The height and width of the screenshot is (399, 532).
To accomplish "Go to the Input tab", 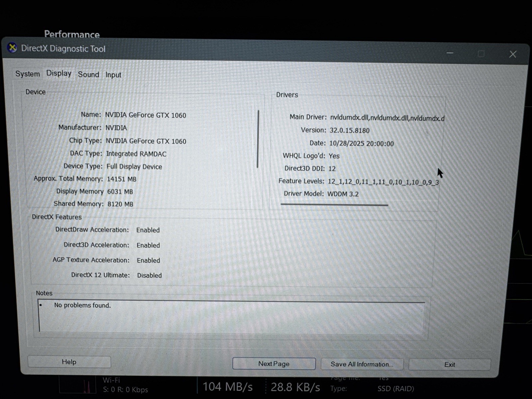I will point(113,75).
